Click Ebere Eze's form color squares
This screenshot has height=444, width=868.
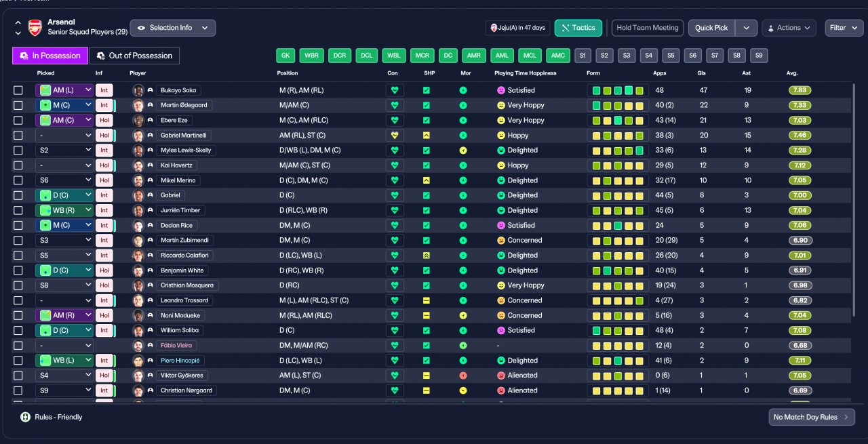618,120
